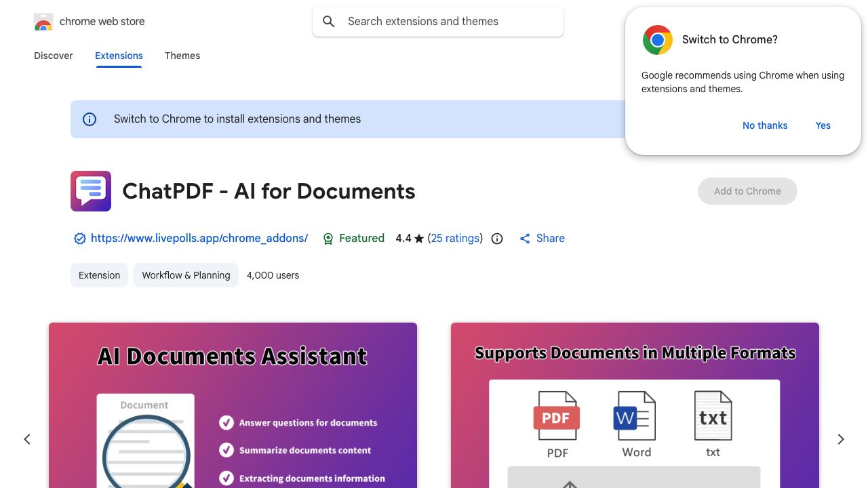Select the Extension category chip
Screen dimensions: 868x488
(99, 275)
